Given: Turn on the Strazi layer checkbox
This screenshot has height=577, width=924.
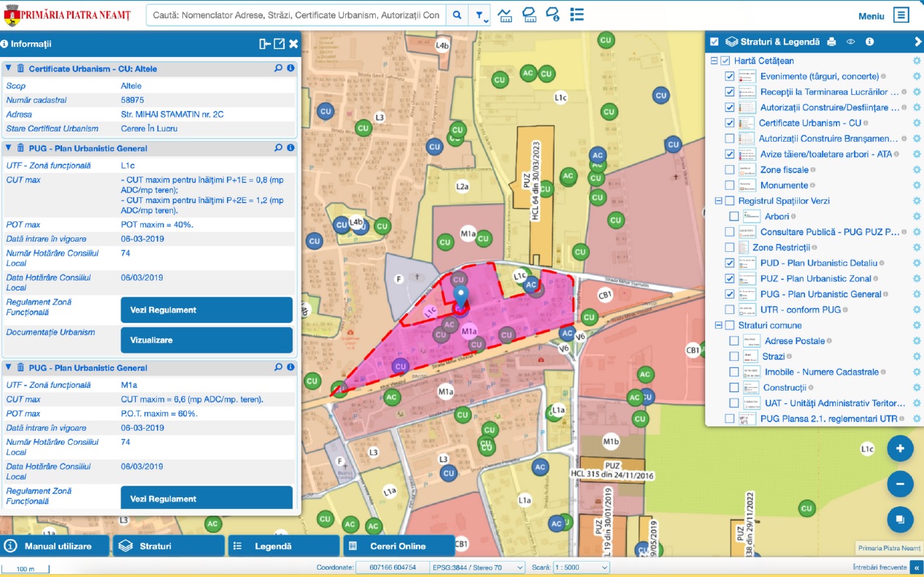Looking at the screenshot, I should 734,356.
